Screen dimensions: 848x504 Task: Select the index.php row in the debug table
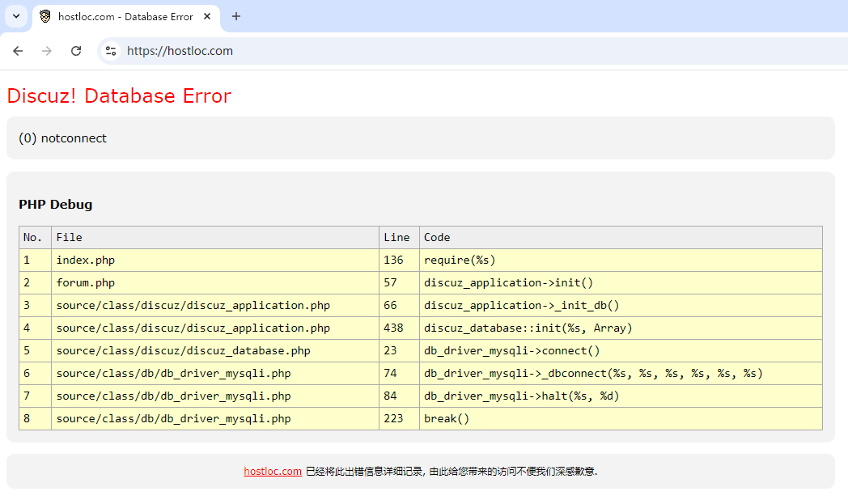coord(83,260)
